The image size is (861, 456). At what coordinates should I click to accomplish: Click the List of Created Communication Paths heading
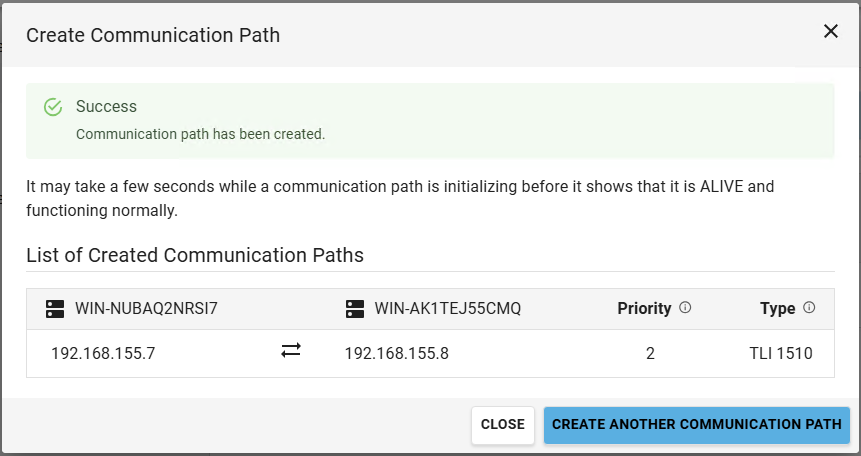pos(195,255)
